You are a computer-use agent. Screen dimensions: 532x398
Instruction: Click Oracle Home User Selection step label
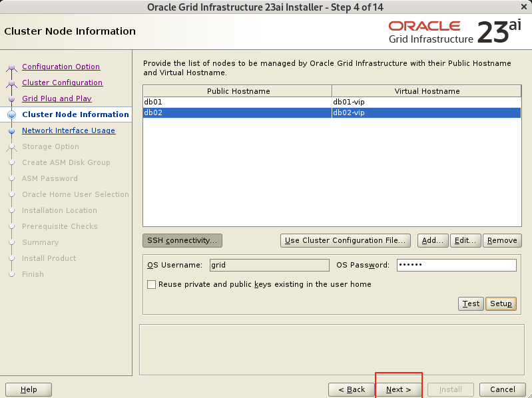(75, 194)
